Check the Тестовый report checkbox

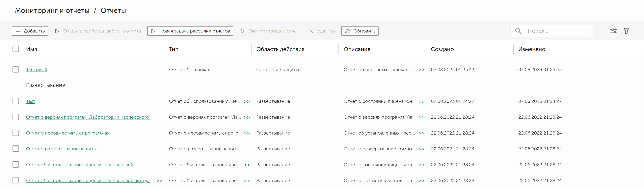(x=16, y=69)
